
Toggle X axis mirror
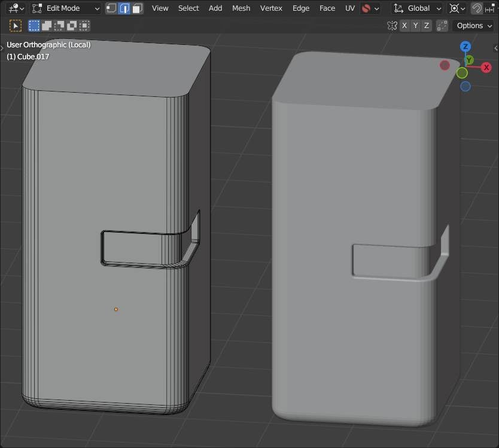tap(405, 26)
